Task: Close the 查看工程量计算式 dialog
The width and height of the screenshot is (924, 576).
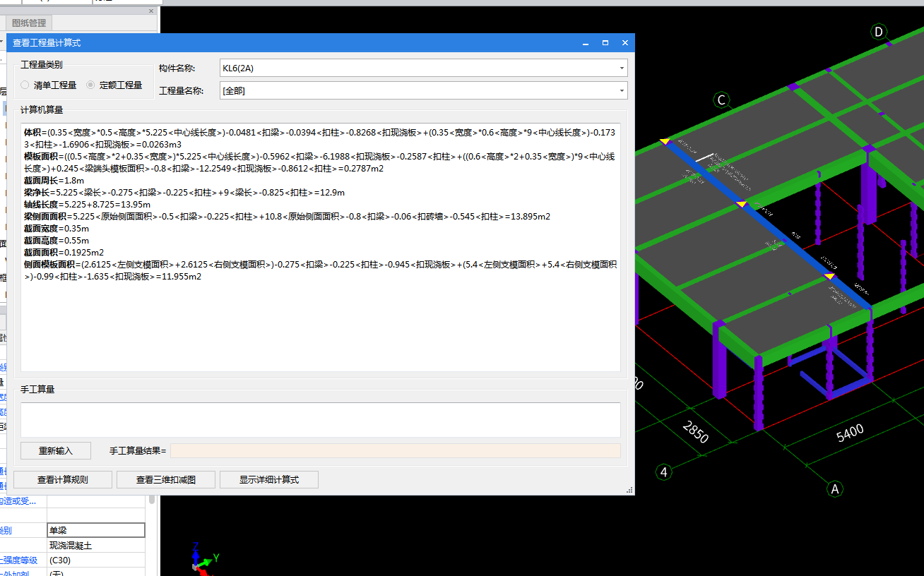Action: [625, 43]
